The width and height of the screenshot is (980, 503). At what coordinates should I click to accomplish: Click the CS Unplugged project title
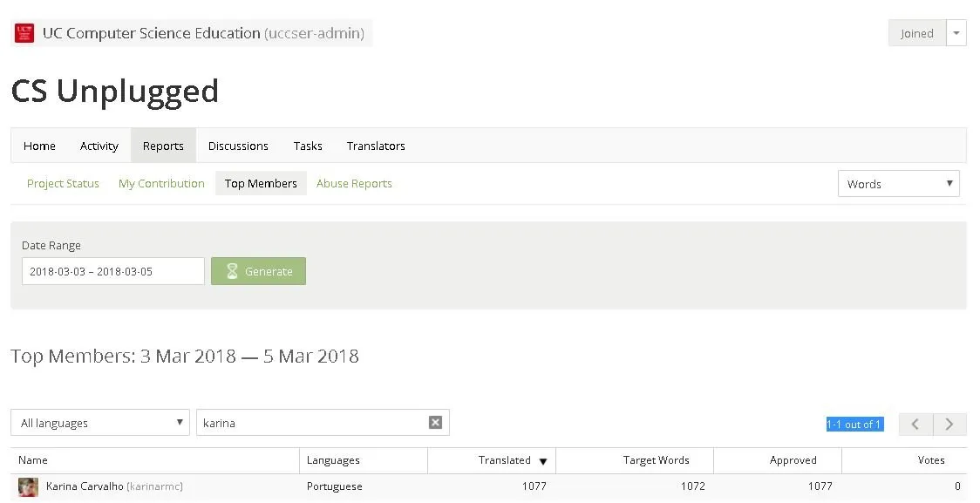point(115,92)
